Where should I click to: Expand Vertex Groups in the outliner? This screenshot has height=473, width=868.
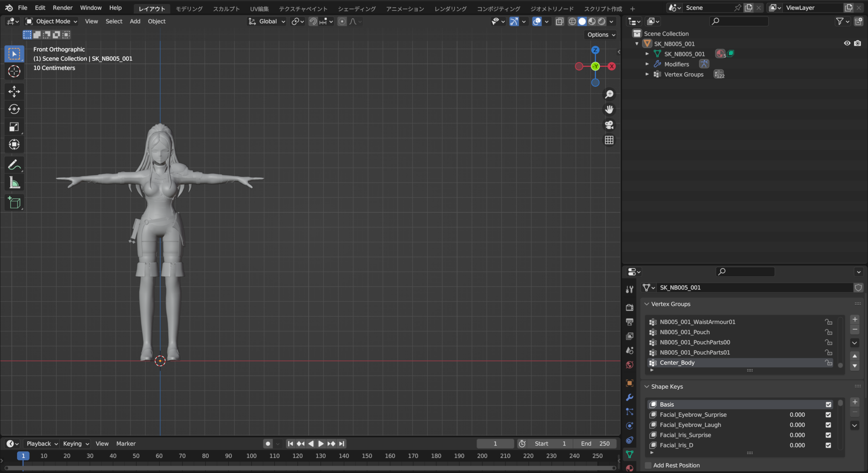click(647, 74)
